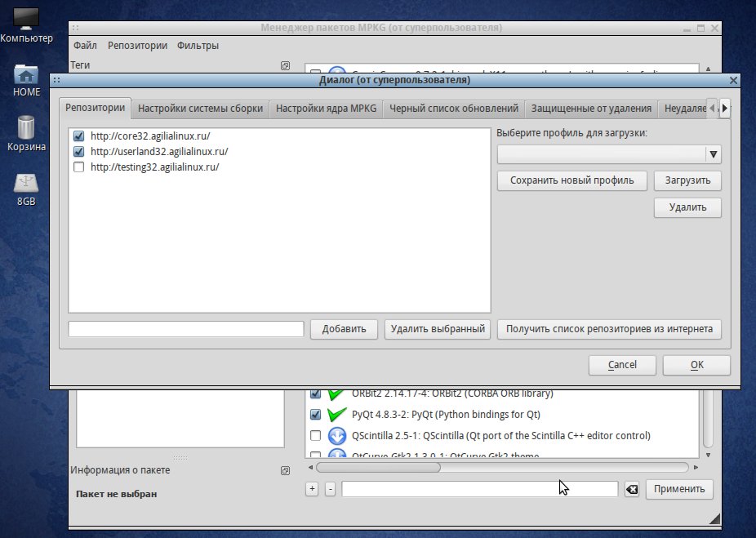Switch to the Настройки ядра MPKG tab
The height and width of the screenshot is (538, 756).
(x=326, y=109)
